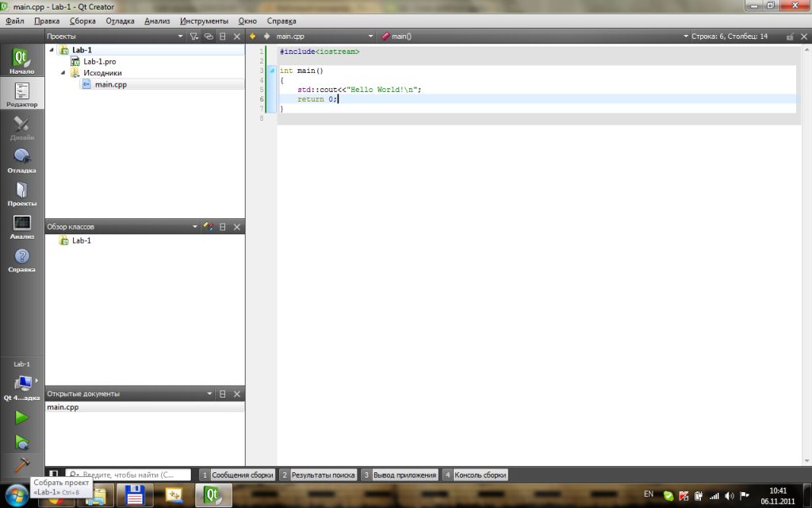The image size is (812, 508).
Task: Open the Lab-1 build target selector
Action: tap(21, 382)
